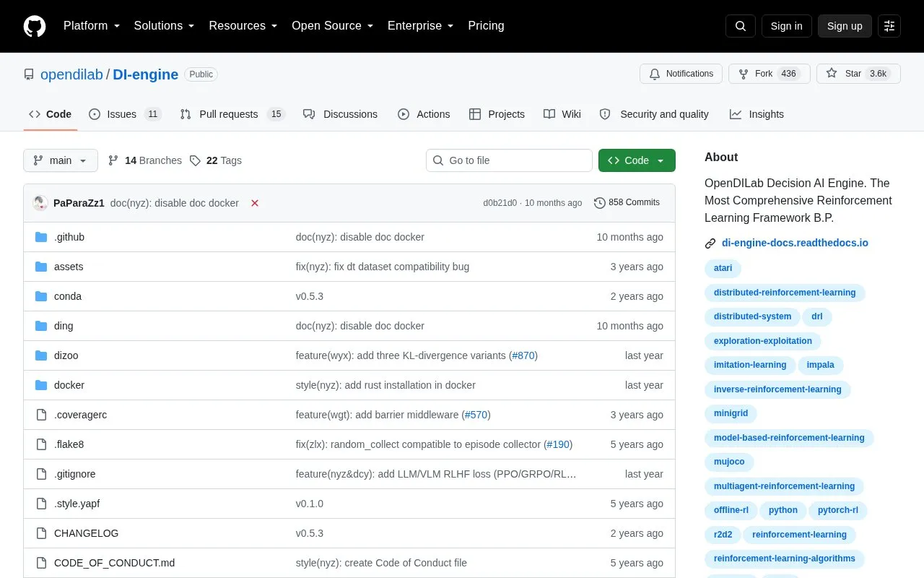Click the PaParaZz1 avatar image

[40, 203]
